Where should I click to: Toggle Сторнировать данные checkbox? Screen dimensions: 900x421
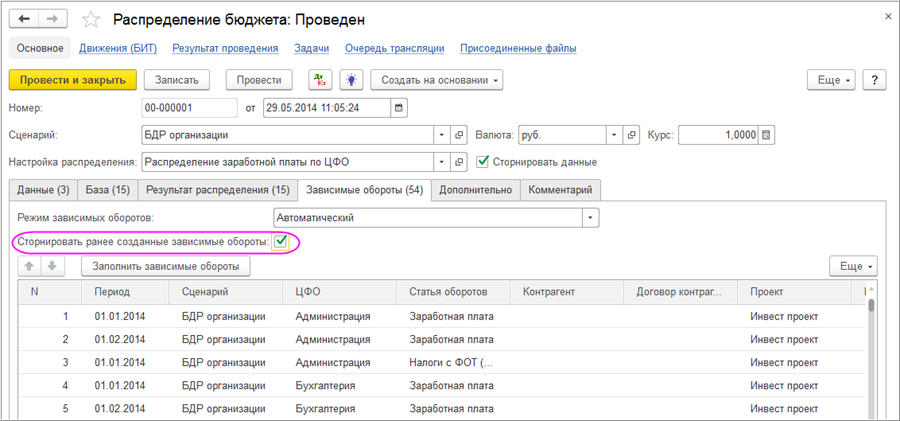click(x=484, y=161)
